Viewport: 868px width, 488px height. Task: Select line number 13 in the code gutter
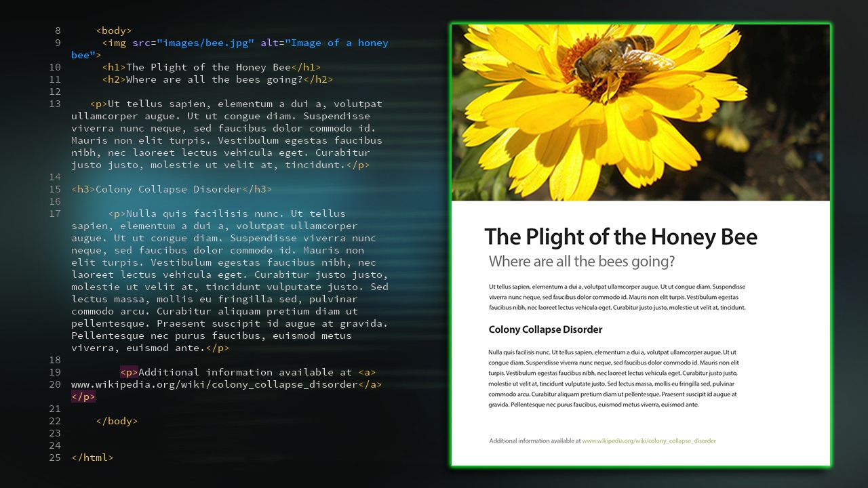[55, 104]
